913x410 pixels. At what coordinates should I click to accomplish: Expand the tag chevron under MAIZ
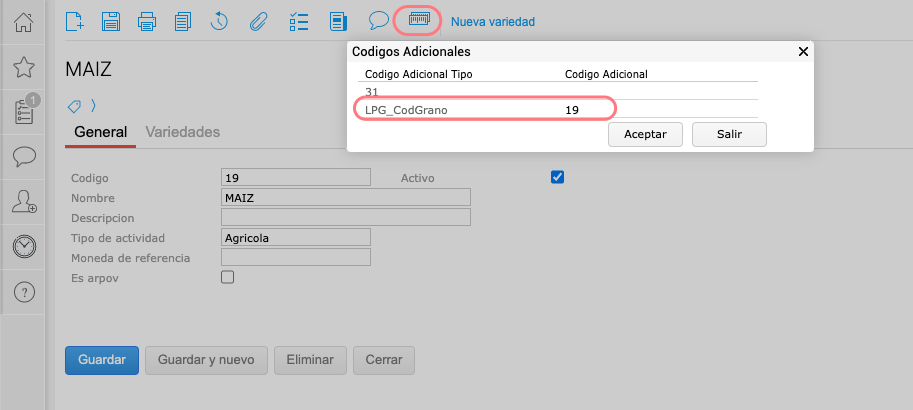(x=93, y=105)
